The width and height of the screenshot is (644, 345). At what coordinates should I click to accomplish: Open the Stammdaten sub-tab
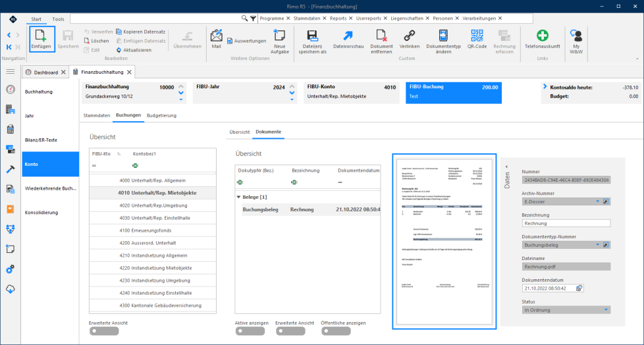point(97,115)
